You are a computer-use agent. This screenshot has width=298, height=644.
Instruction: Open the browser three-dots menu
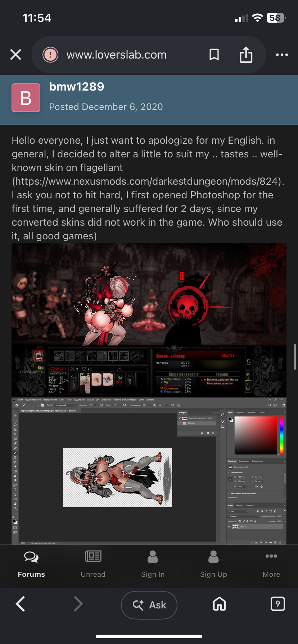pos(282,55)
